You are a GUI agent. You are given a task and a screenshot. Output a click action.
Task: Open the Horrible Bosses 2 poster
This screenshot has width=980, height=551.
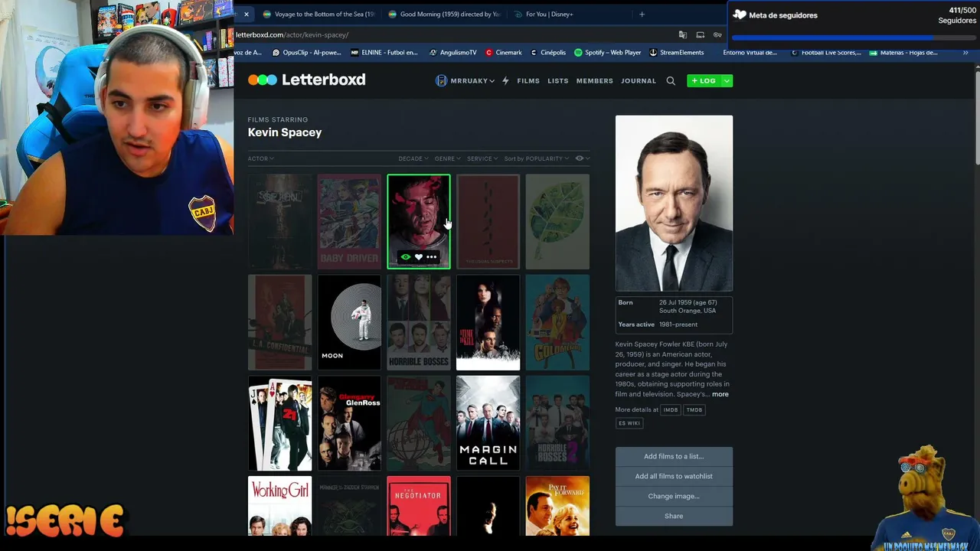557,423
